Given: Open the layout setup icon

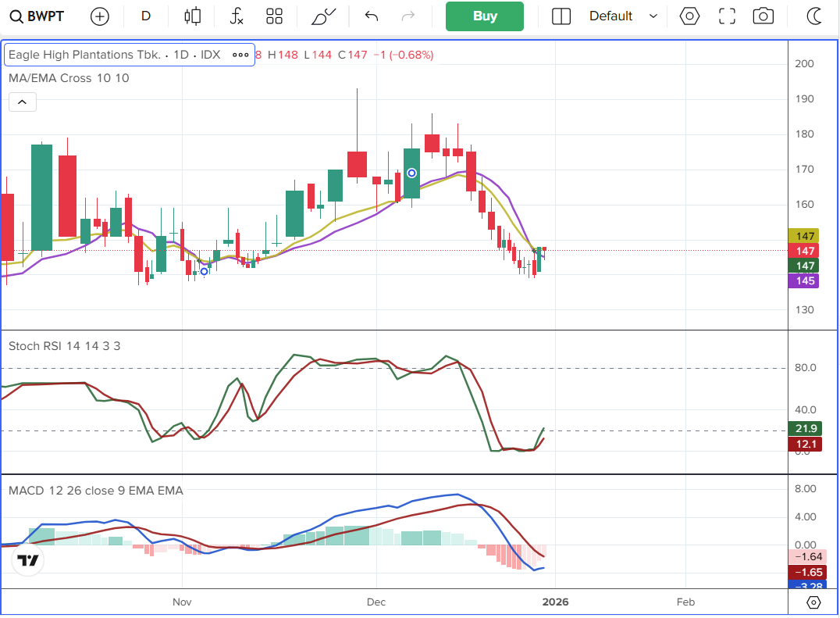Looking at the screenshot, I should (x=561, y=16).
